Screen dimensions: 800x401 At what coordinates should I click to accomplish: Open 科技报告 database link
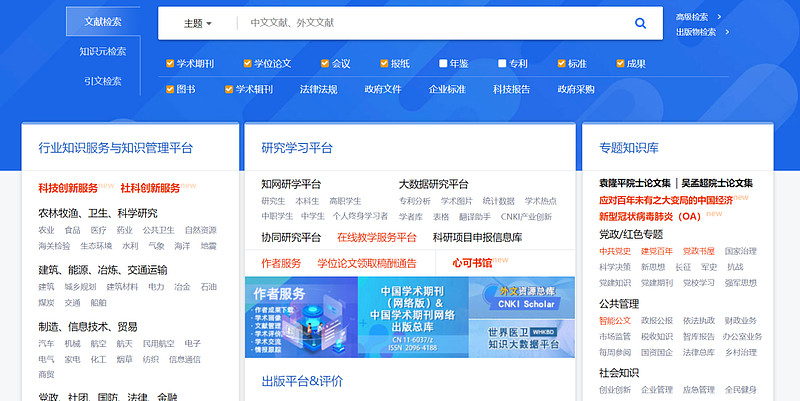point(511,89)
